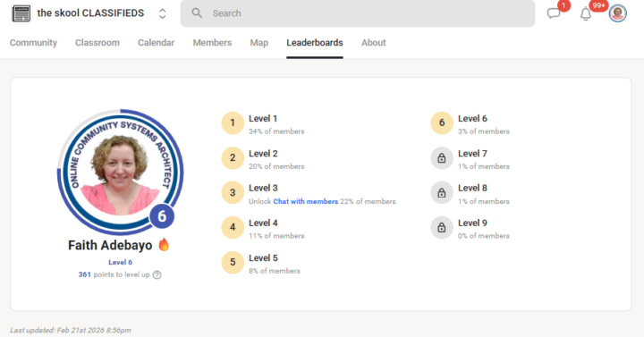The width and height of the screenshot is (644, 337).
Task: Click the Level 5 heading text
Action: click(x=263, y=257)
